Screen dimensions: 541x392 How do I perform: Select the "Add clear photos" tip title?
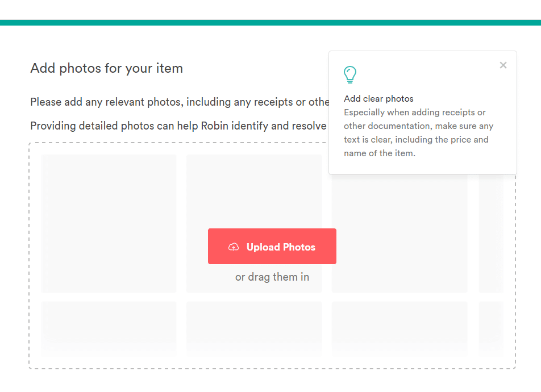(378, 99)
